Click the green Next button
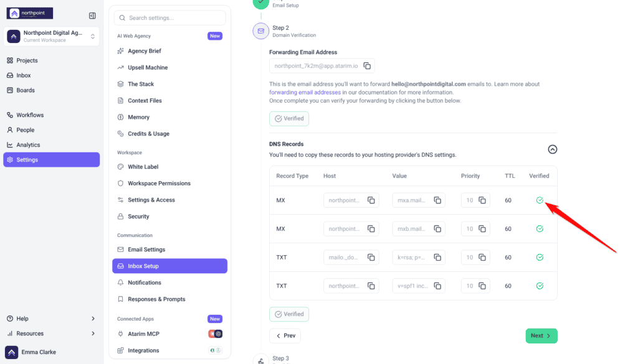The image size is (638, 364). pos(541,335)
